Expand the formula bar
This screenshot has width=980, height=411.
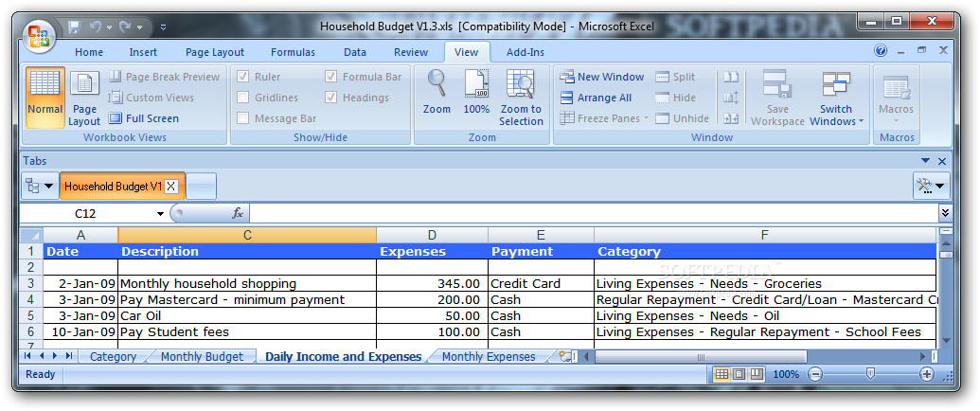pos(944,213)
